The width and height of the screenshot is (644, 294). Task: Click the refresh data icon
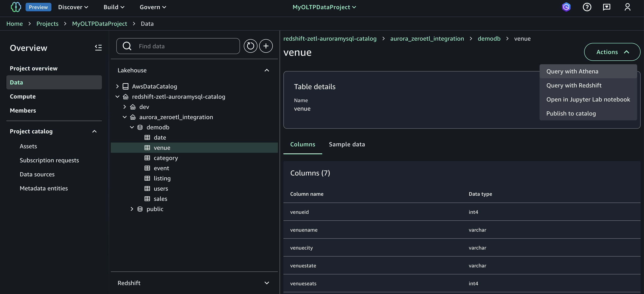tap(250, 46)
